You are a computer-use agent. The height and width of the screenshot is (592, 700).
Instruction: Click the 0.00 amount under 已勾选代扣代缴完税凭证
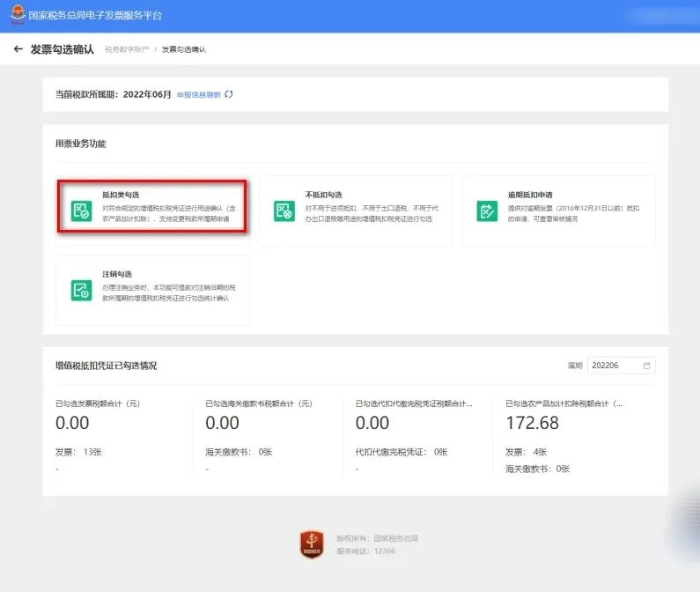coord(372,423)
